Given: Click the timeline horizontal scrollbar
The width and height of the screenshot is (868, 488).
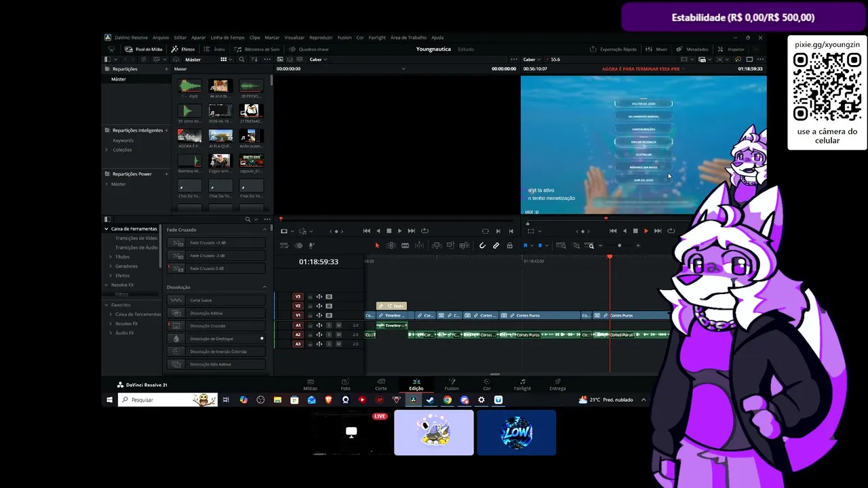Looking at the screenshot, I should pyautogui.click(x=495, y=374).
